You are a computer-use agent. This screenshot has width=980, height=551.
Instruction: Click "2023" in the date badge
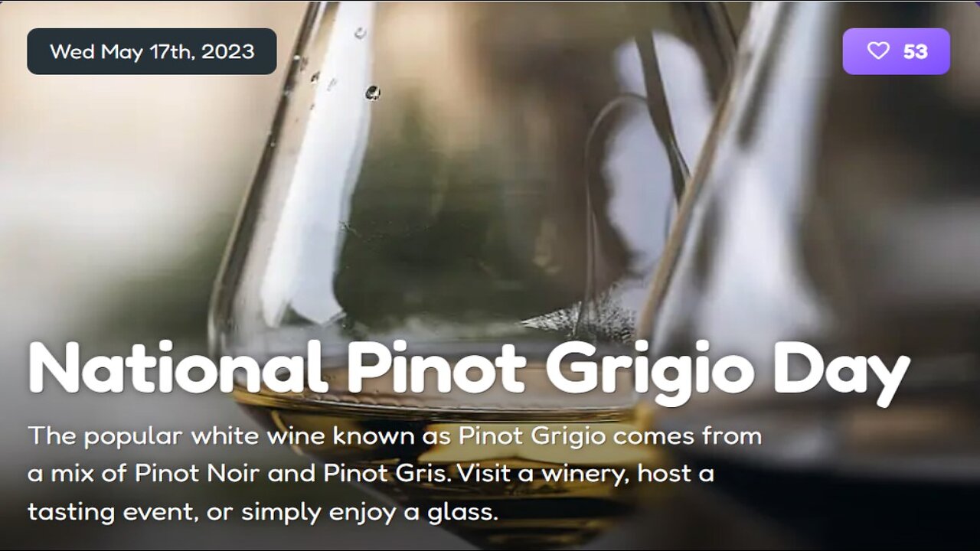(228, 51)
